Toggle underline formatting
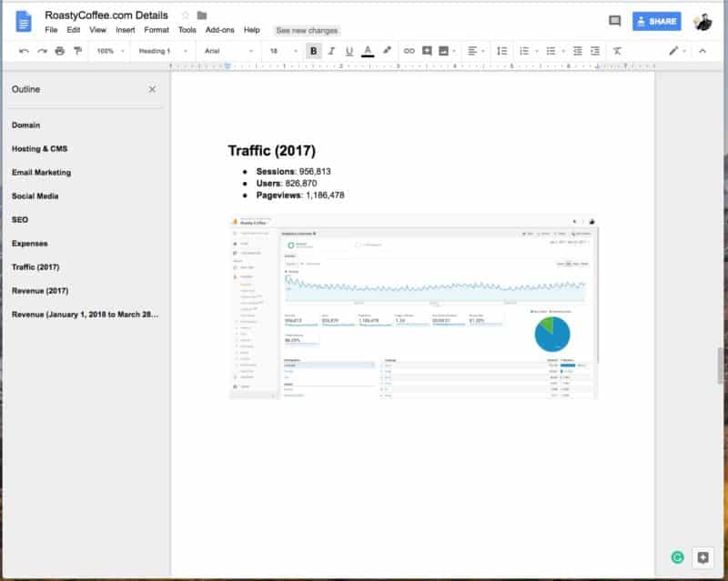The height and width of the screenshot is (581, 728). tap(349, 51)
